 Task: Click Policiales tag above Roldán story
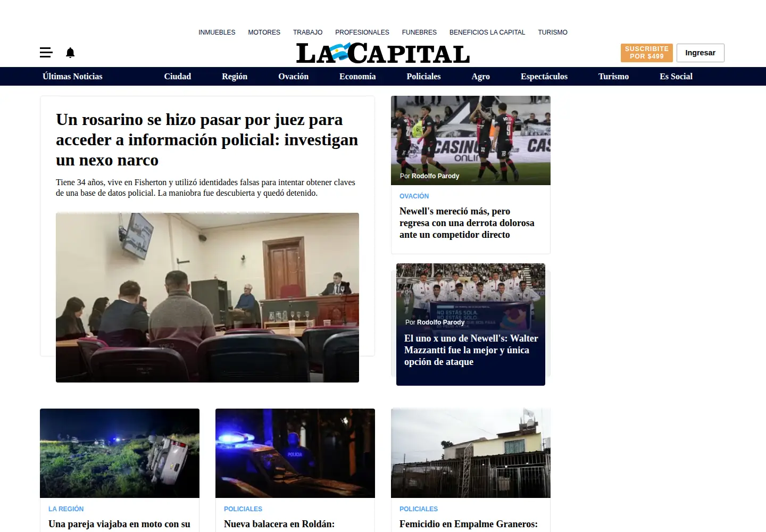pyautogui.click(x=243, y=509)
